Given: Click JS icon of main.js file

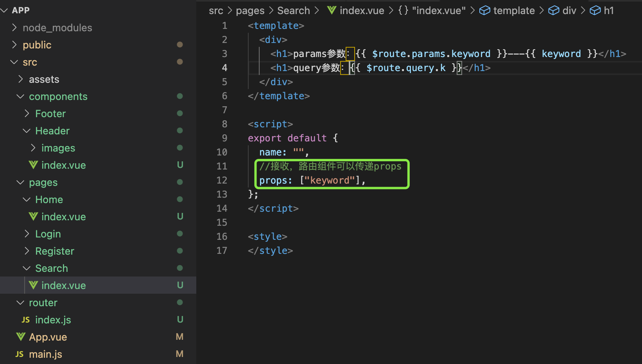Looking at the screenshot, I should (20, 354).
